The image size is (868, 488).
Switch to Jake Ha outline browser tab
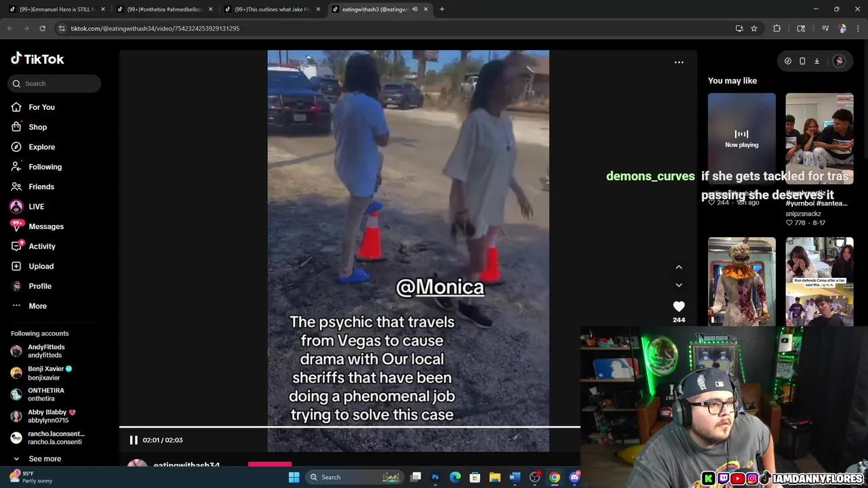pos(273,9)
